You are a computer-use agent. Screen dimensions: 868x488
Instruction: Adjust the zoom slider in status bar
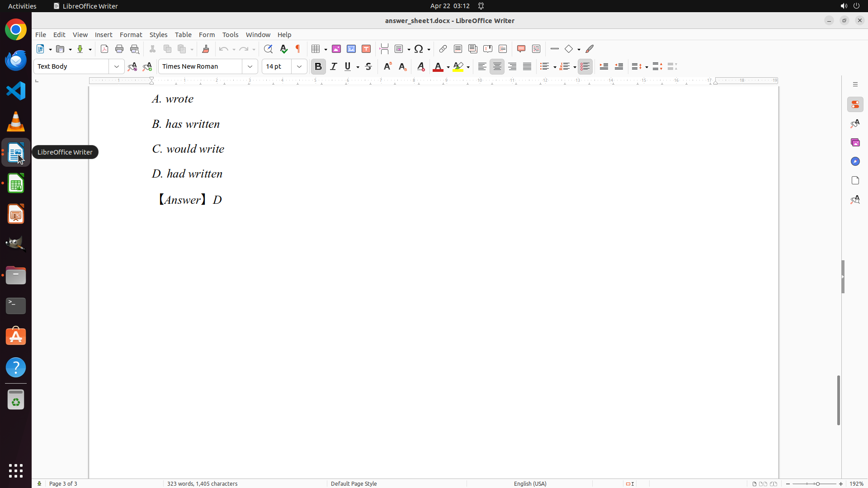point(817,483)
